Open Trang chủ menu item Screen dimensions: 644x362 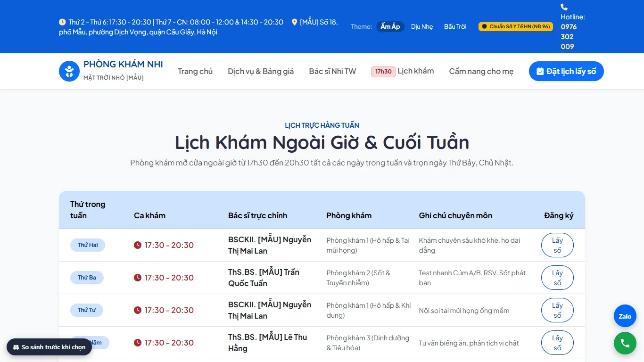(x=195, y=71)
